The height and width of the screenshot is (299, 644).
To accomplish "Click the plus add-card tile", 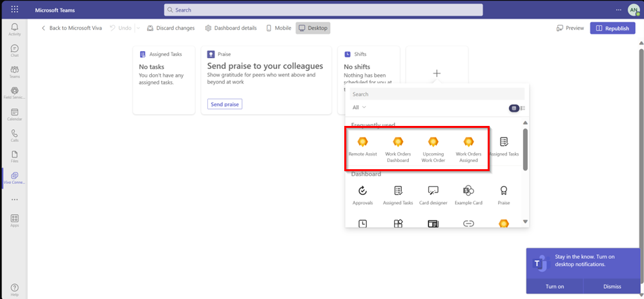I will click(437, 74).
